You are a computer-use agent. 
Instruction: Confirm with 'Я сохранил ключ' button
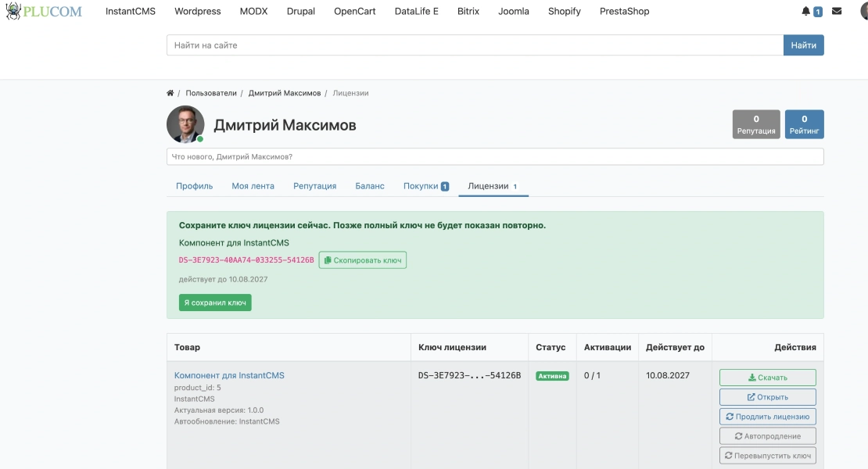pos(215,303)
